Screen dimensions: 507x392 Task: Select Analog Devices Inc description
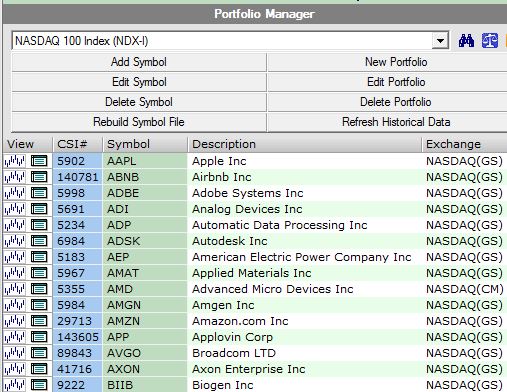tap(247, 209)
